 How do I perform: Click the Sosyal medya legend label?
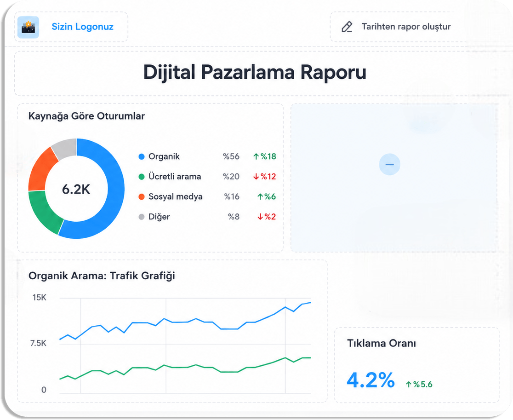point(175,197)
